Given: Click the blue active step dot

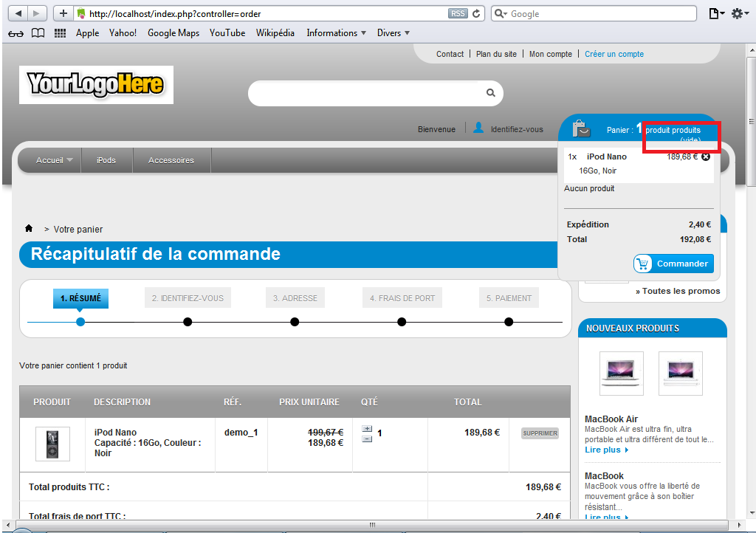Looking at the screenshot, I should click(80, 321).
